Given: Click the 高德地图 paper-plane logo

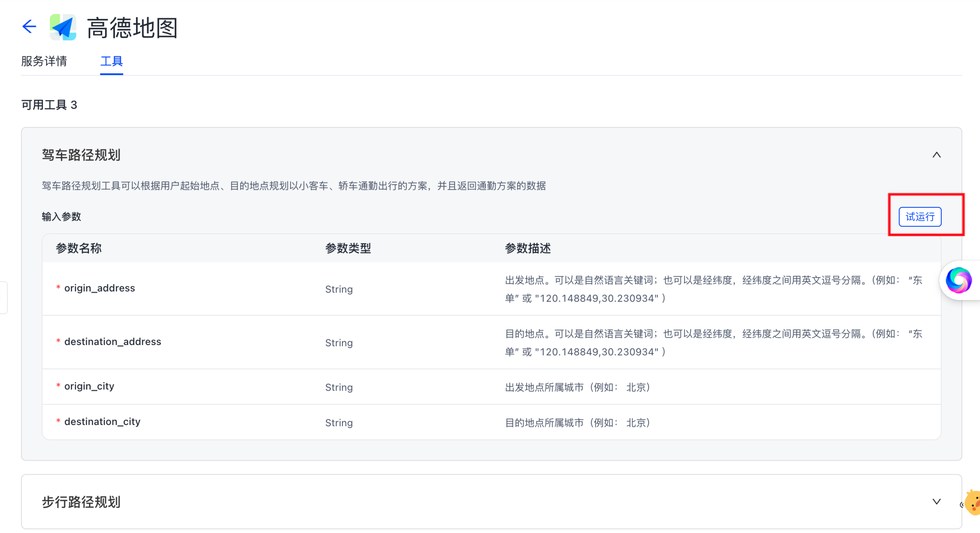Looking at the screenshot, I should point(63,27).
